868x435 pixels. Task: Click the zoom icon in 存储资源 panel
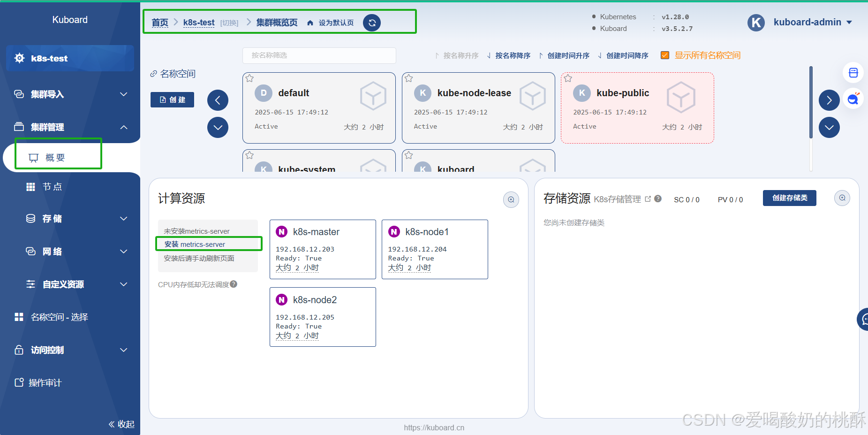842,198
